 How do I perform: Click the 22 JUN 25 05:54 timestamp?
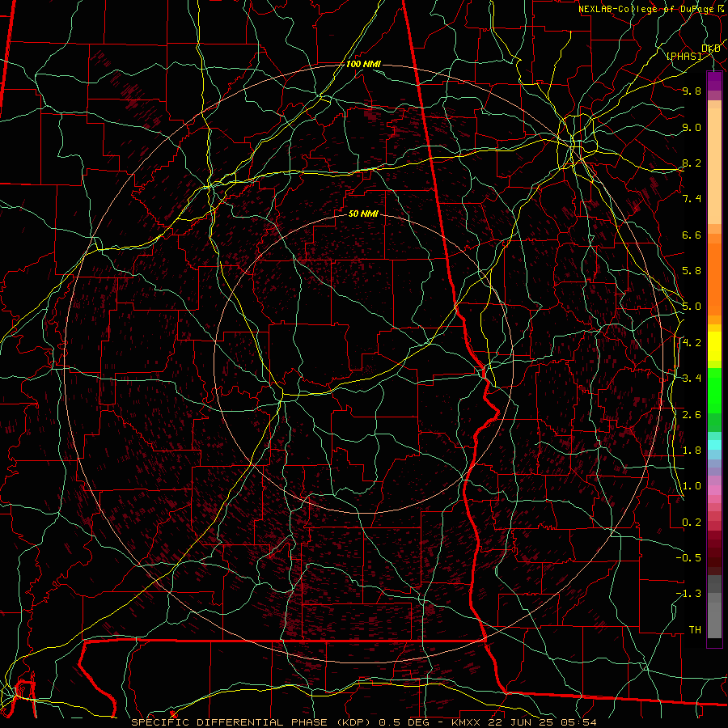(542, 722)
